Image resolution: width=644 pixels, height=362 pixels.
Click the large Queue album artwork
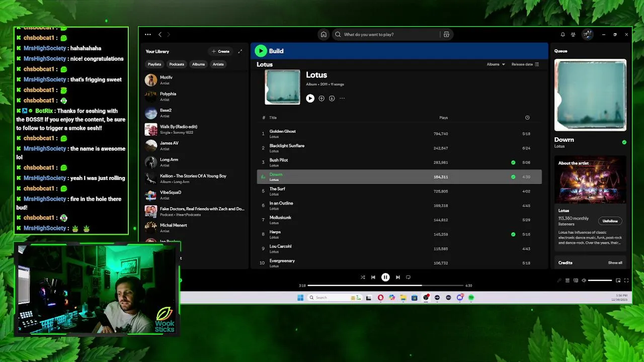pos(590,96)
